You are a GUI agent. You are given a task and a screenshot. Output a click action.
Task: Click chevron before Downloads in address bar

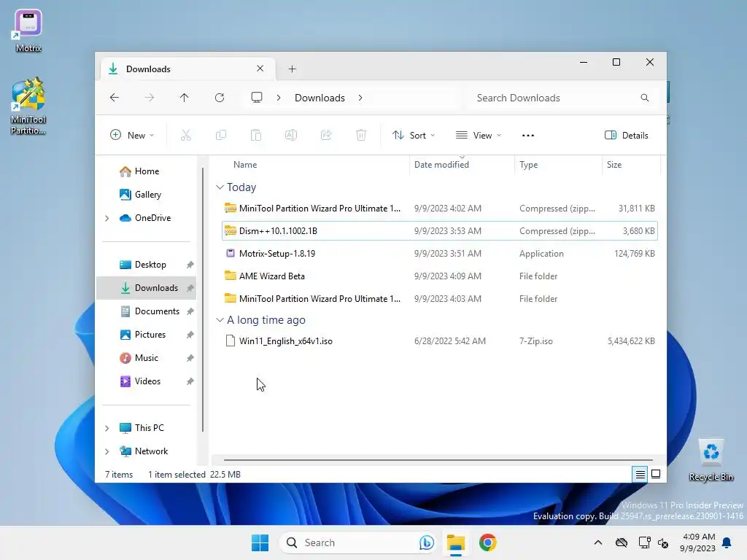(x=279, y=98)
